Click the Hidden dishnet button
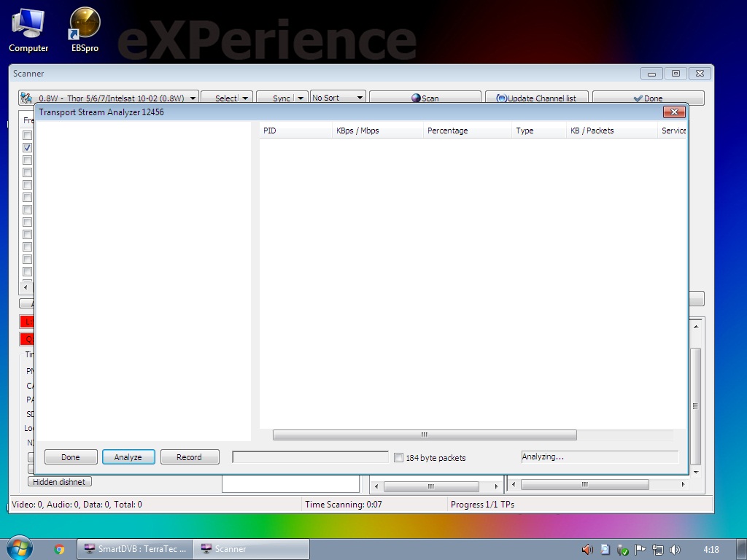This screenshot has height=560, width=747. (x=59, y=482)
